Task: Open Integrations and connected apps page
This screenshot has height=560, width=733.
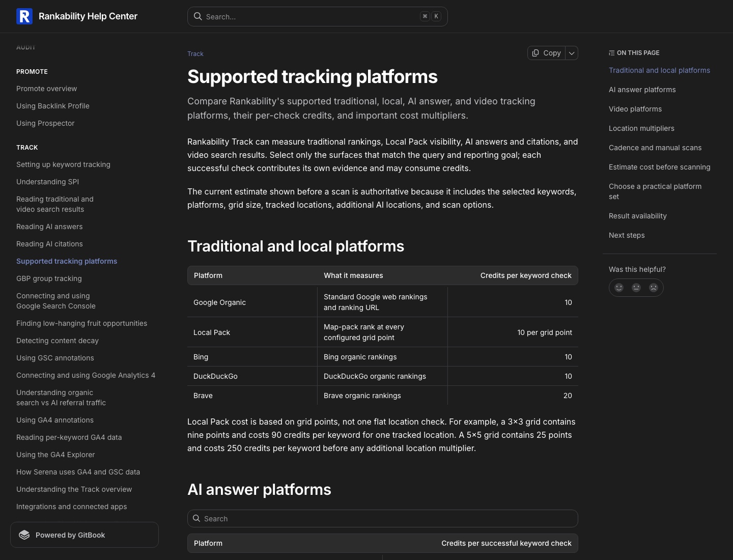Action: click(72, 507)
